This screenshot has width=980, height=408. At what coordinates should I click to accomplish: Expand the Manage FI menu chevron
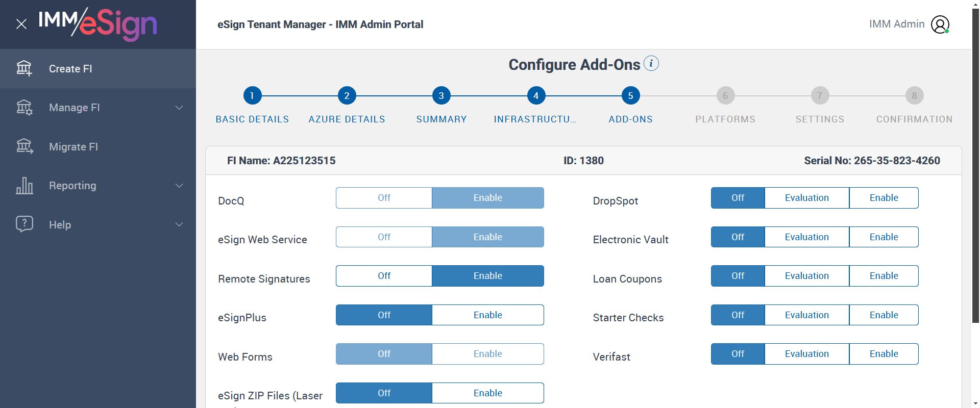179,108
